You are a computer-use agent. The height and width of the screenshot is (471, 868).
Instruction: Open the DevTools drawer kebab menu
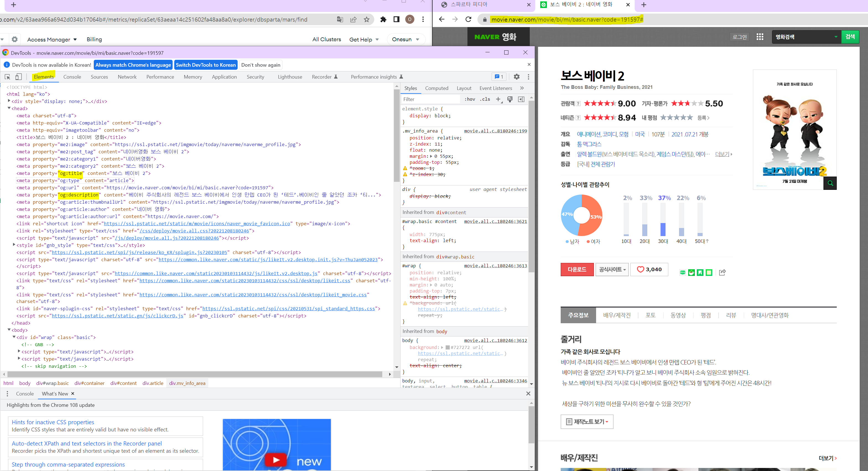coord(7,394)
